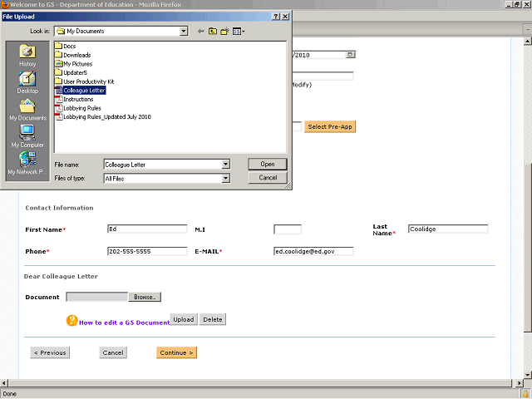Image resolution: width=532 pixels, height=399 pixels.
Task: Click the Browse button for Document
Action: [145, 297]
